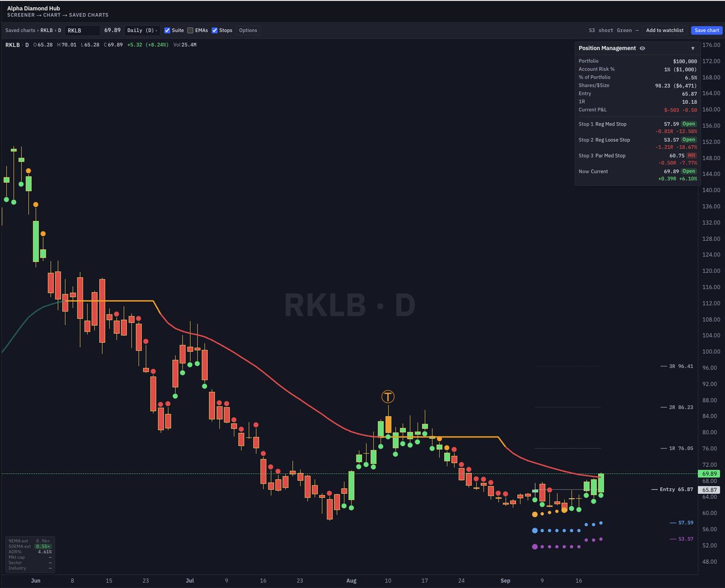This screenshot has width=725, height=588.
Task: Click the Jun date axis label
Action: 35,580
